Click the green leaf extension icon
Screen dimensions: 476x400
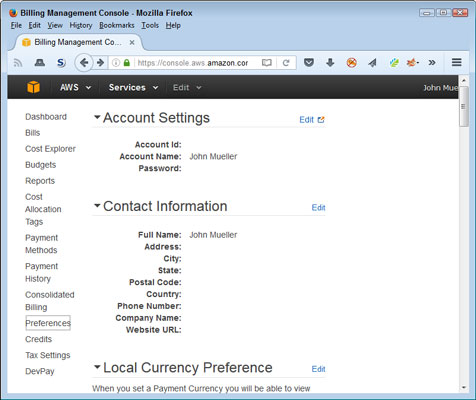394,62
